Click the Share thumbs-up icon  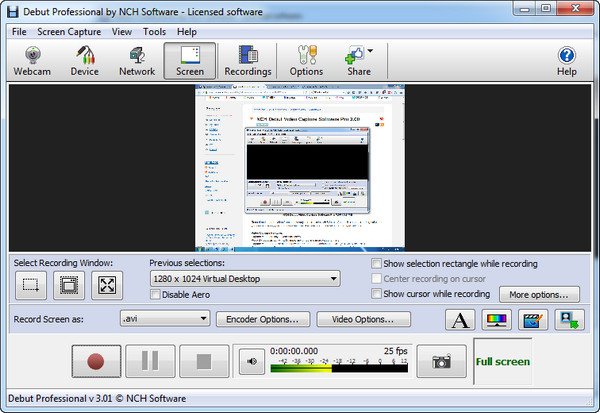coord(355,55)
